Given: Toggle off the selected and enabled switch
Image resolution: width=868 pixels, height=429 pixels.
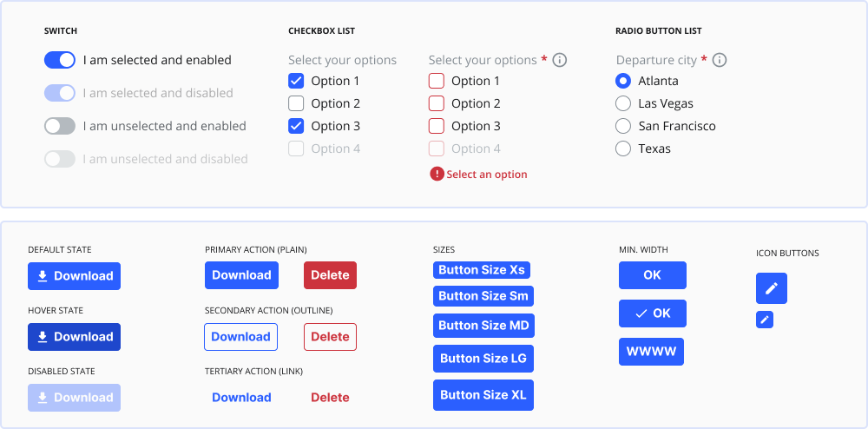Looking at the screenshot, I should pos(60,60).
